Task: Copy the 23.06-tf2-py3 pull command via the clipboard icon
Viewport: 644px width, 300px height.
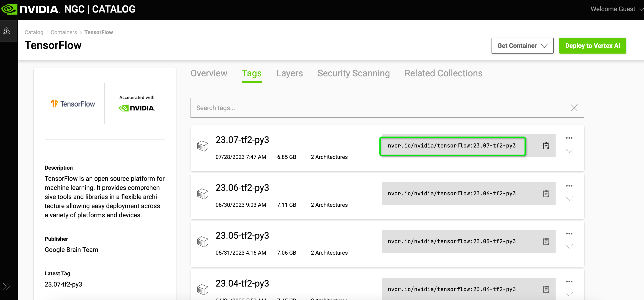Action: click(546, 194)
